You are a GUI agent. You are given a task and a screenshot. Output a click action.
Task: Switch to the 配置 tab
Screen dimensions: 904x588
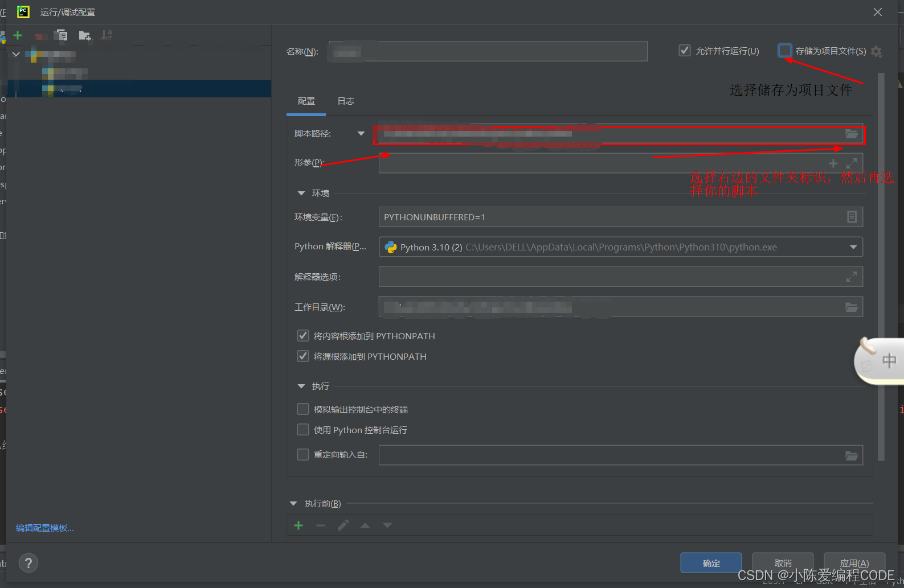point(306,101)
